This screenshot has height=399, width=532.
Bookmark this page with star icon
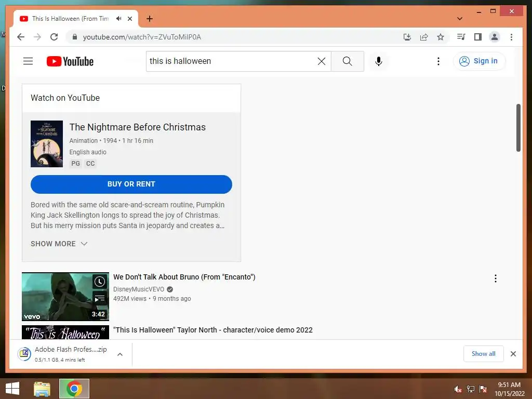(441, 37)
